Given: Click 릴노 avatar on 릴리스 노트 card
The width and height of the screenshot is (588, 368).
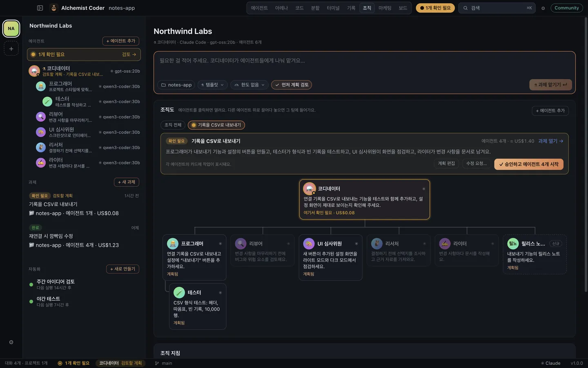Looking at the screenshot, I should click(x=513, y=244).
